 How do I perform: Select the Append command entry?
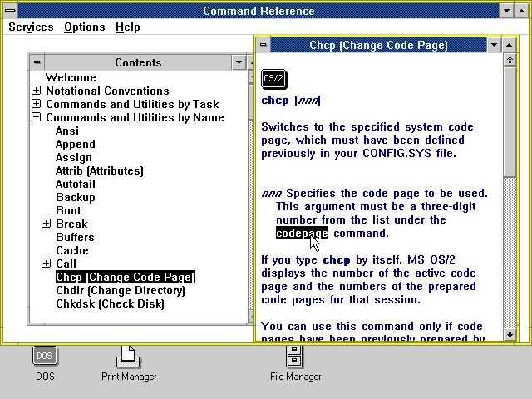(x=76, y=144)
